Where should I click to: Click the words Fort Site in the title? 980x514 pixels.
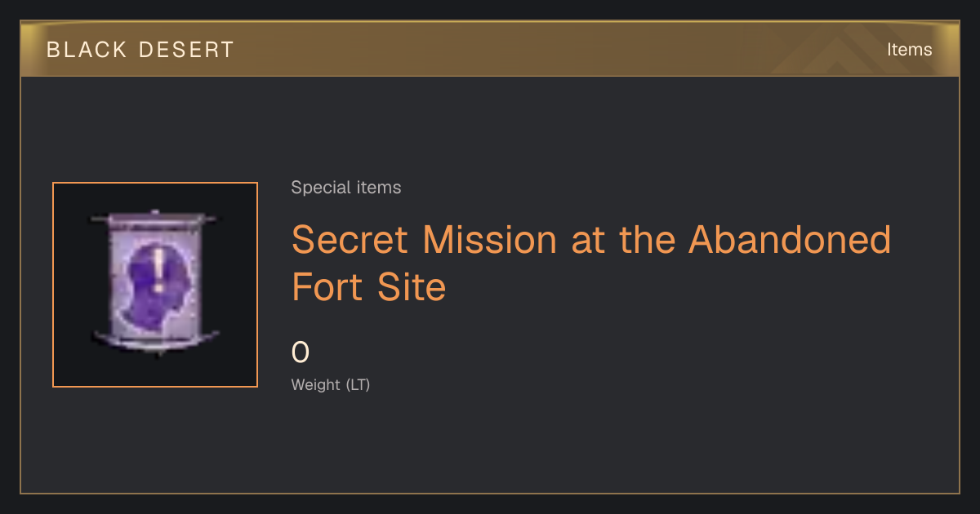(369, 287)
